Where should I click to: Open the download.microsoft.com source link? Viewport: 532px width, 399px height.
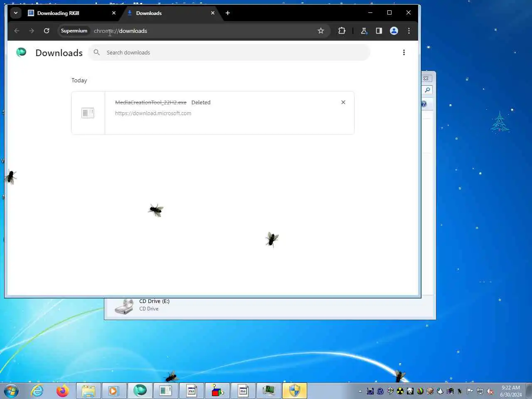(153, 113)
